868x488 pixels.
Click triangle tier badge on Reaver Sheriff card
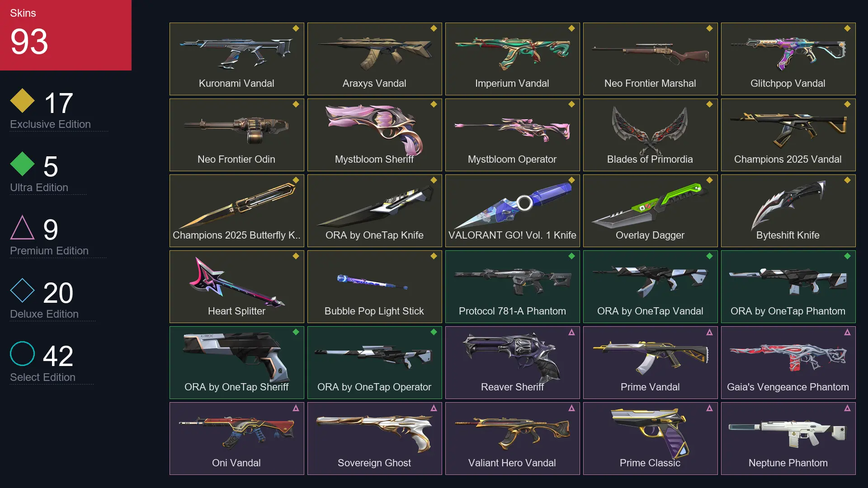(x=571, y=332)
